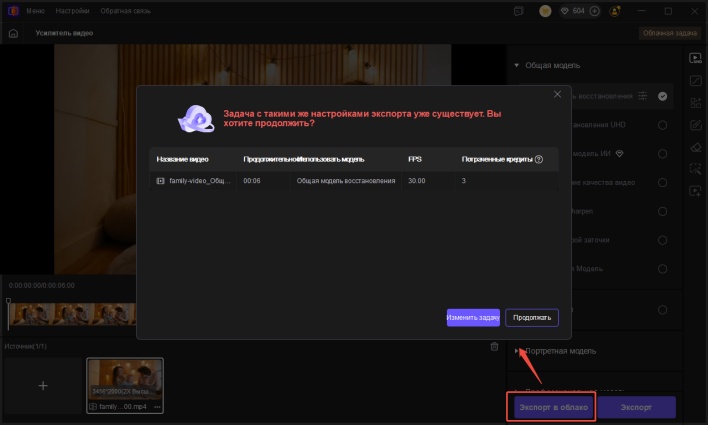This screenshot has height=425, width=708.
Task: Open the shopping cart icon
Action: (x=519, y=11)
